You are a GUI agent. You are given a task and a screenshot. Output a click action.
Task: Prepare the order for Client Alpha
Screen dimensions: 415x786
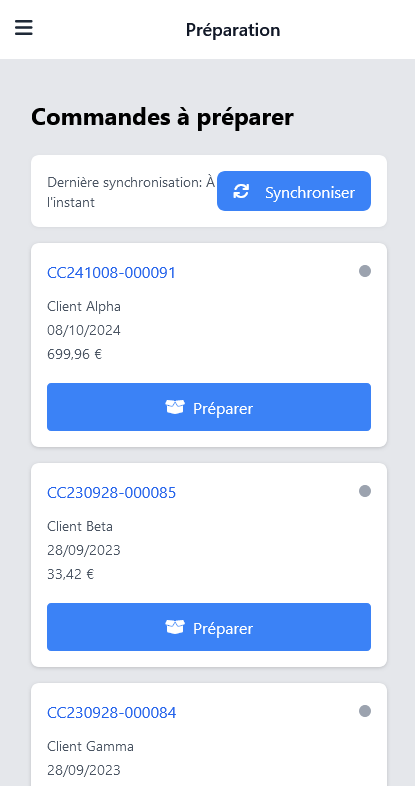209,407
